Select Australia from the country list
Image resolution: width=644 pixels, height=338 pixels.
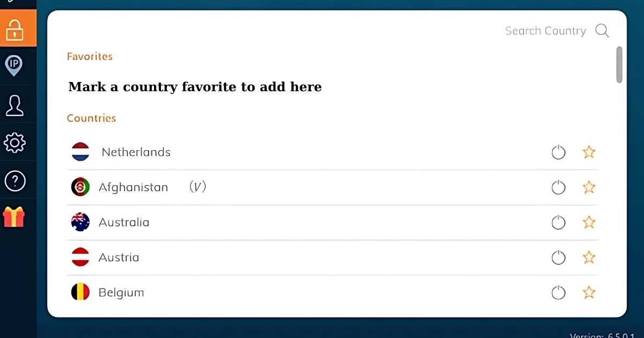tap(124, 222)
